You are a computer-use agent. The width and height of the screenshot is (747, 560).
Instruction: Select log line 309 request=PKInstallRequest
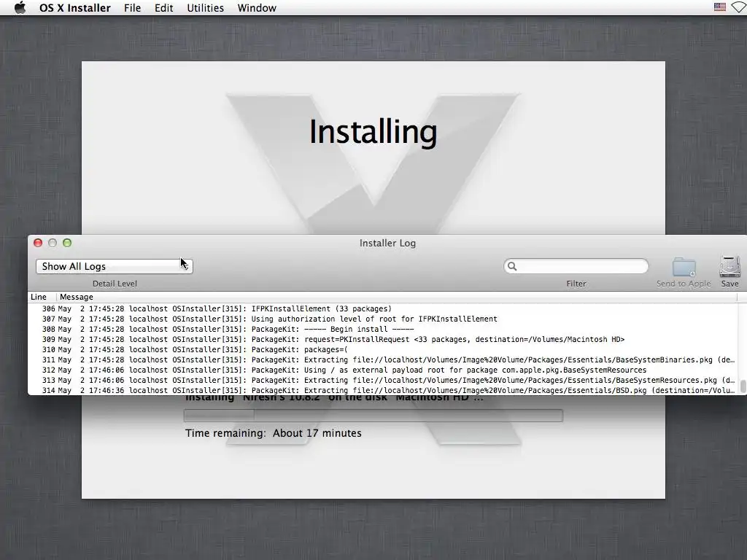(x=383, y=340)
